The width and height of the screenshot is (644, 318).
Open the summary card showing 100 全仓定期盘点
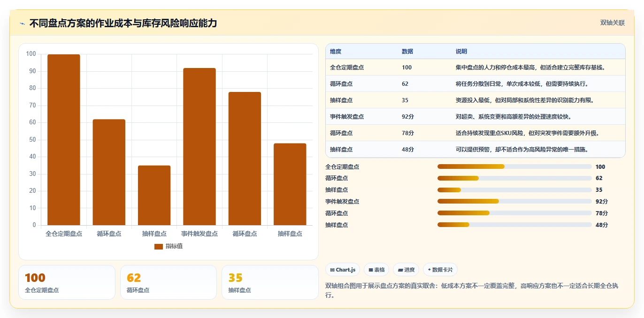pyautogui.click(x=67, y=282)
